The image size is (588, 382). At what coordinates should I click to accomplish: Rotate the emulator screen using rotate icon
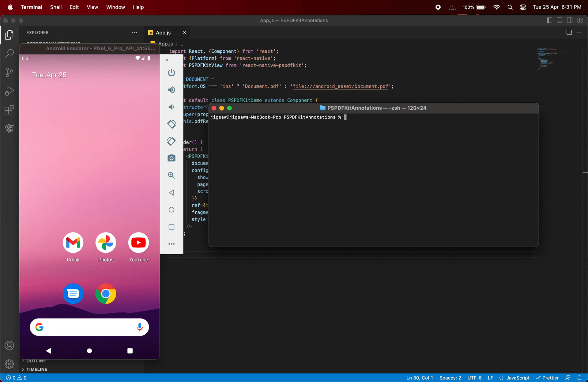(x=171, y=124)
